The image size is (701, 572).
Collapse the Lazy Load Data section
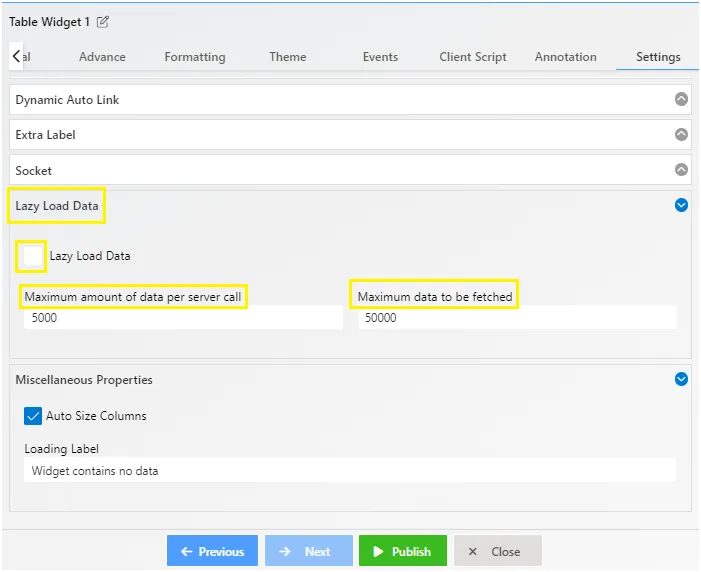(681, 205)
